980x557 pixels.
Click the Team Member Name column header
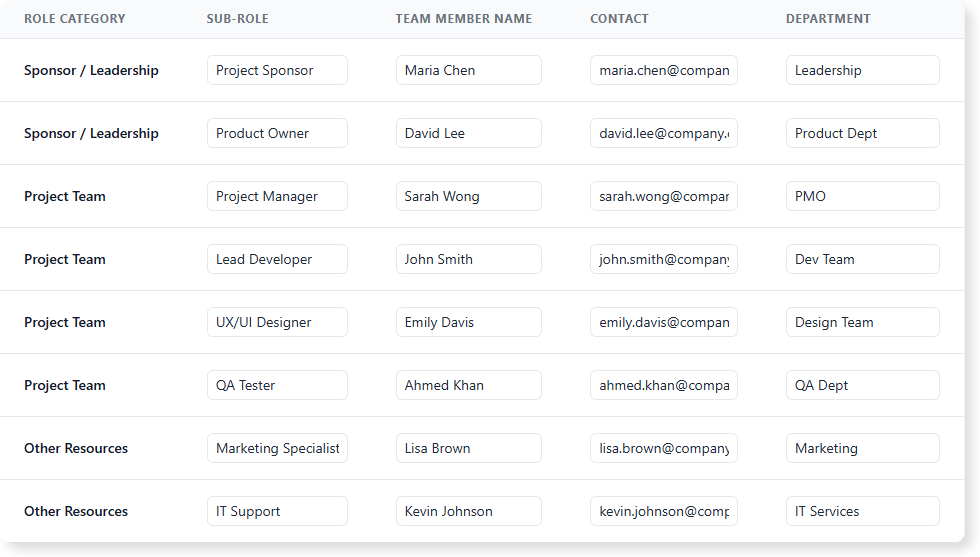463,19
